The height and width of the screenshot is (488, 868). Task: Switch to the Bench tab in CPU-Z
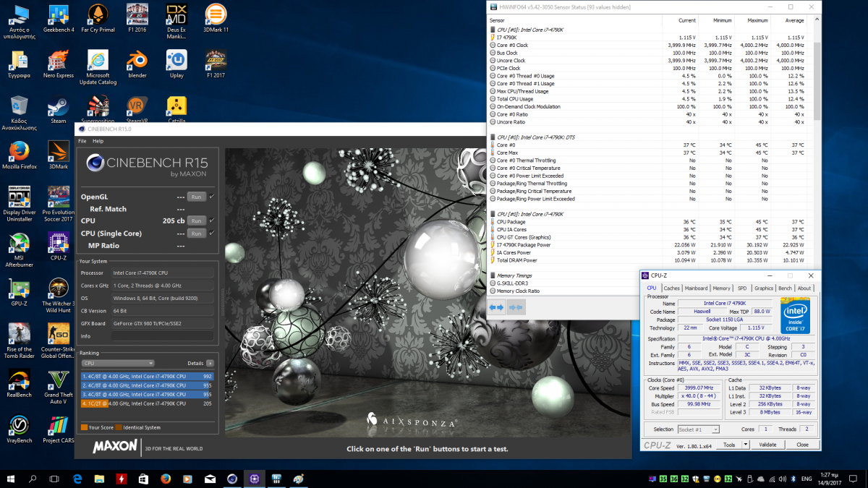[x=785, y=288]
